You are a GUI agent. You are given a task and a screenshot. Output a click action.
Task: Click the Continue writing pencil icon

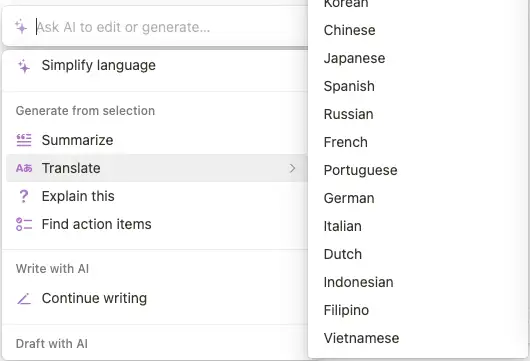(x=24, y=298)
